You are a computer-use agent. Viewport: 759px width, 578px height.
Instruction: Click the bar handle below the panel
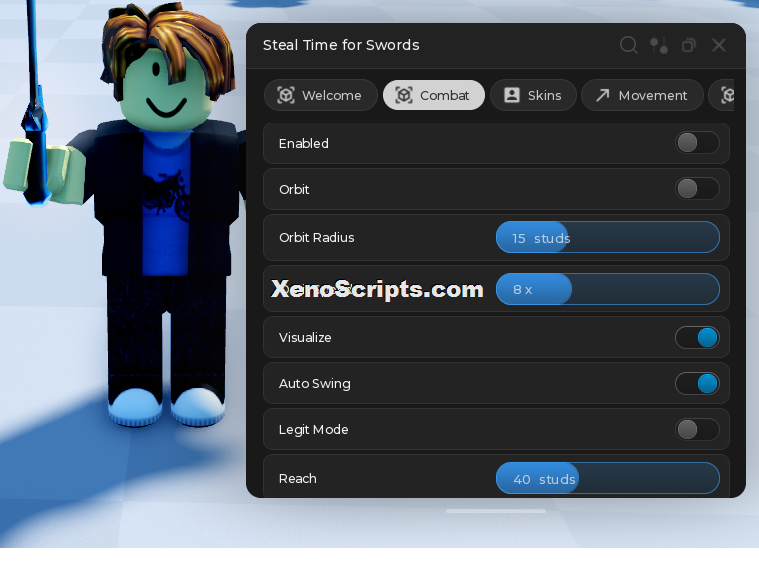click(496, 511)
